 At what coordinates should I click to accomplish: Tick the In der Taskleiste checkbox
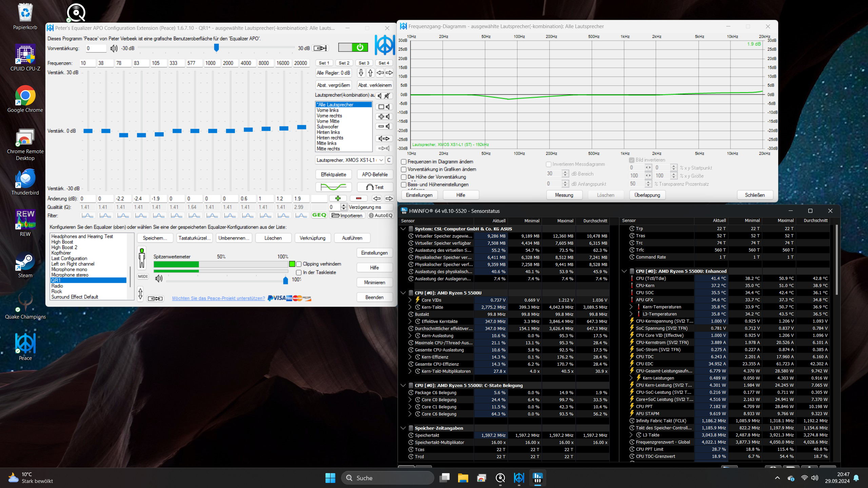click(x=299, y=272)
